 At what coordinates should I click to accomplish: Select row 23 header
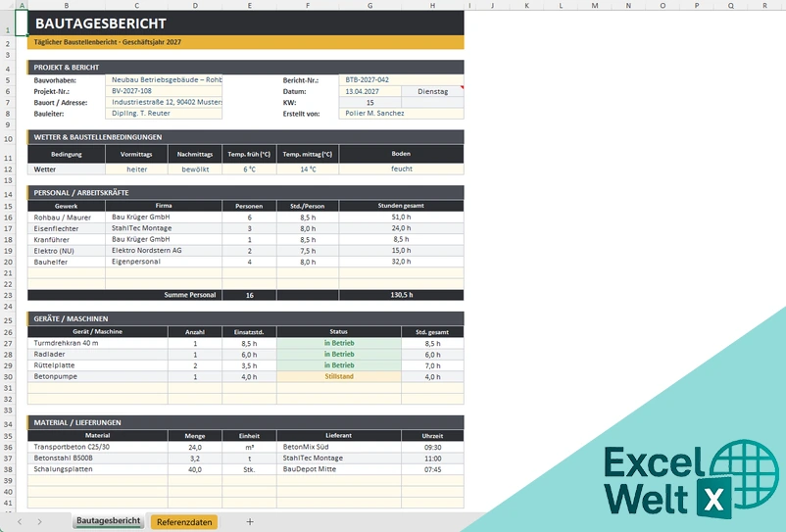[x=8, y=295]
